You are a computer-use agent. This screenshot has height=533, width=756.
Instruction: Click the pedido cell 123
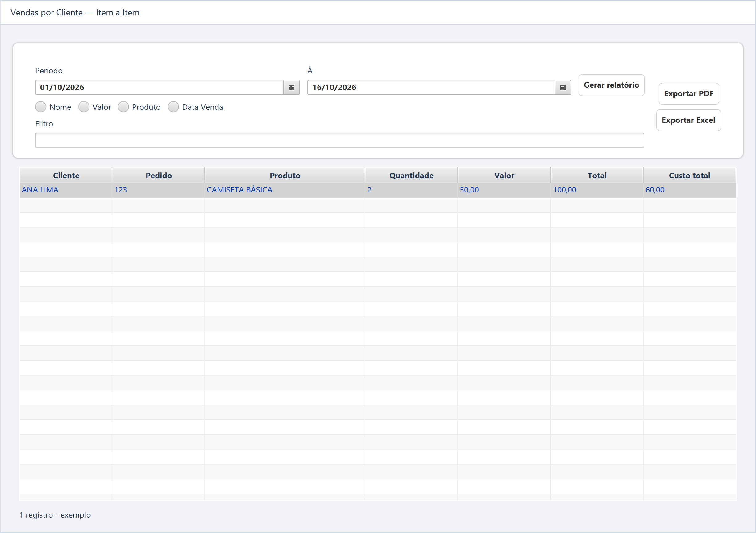(x=158, y=190)
